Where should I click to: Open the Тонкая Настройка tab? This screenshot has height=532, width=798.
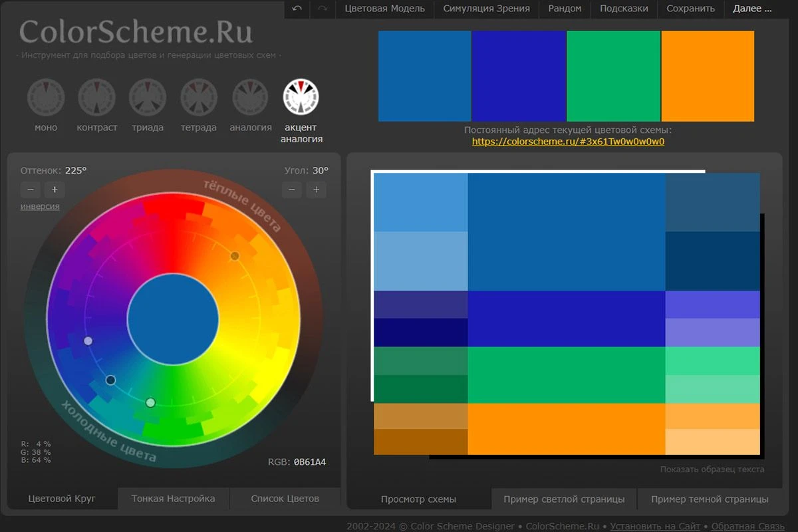173,498
